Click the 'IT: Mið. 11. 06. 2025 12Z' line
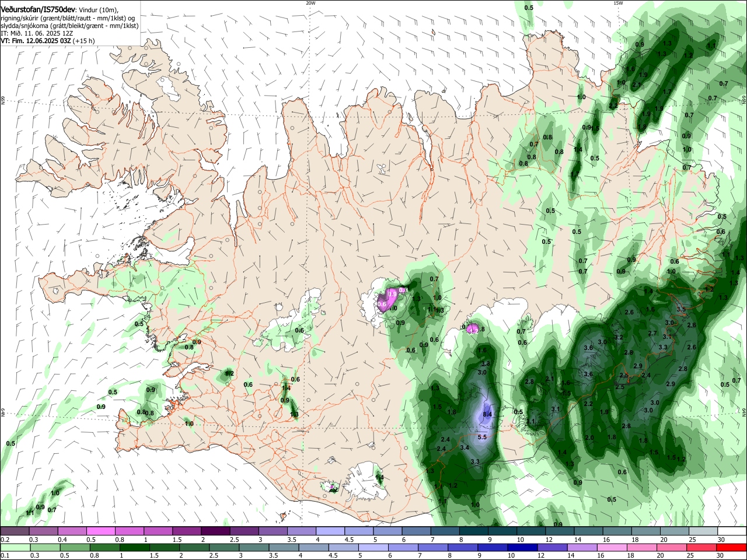 click(36, 33)
